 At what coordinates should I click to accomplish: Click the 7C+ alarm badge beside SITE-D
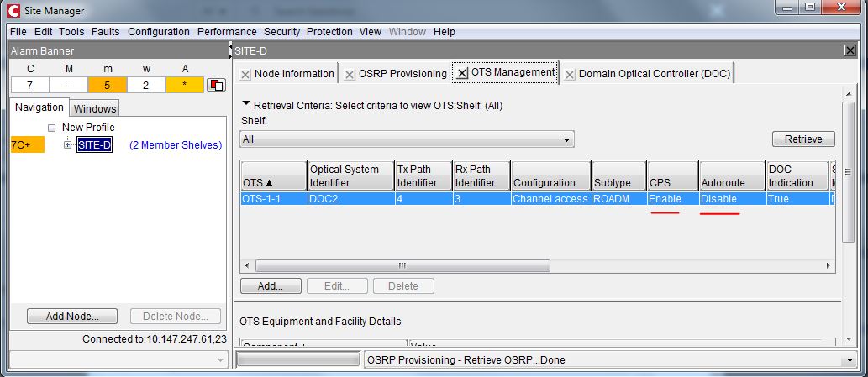27,144
